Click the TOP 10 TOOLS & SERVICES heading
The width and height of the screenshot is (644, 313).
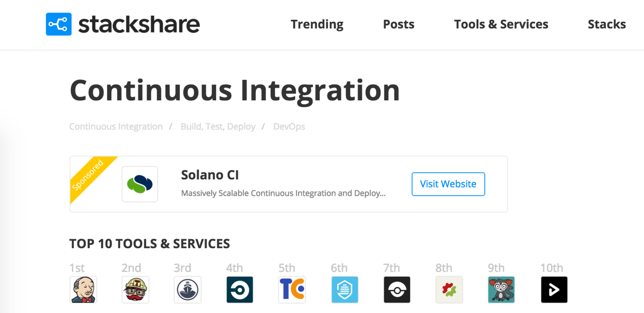point(150,244)
